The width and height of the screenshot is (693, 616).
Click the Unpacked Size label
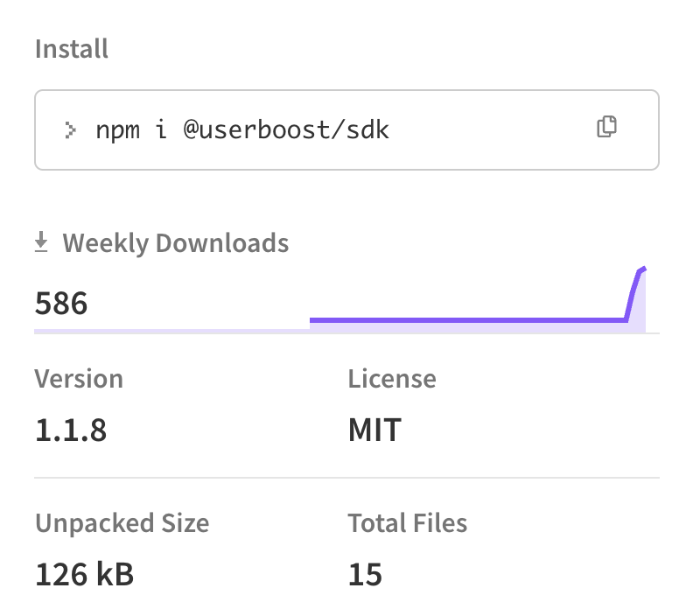point(122,523)
